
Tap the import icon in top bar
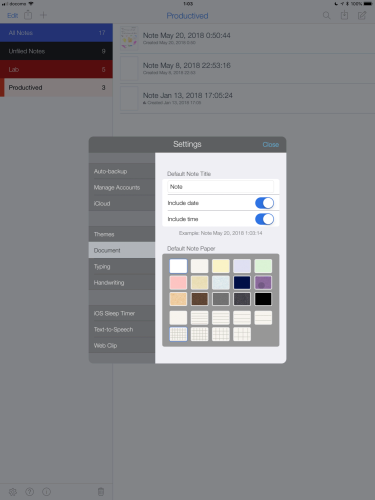tap(344, 15)
